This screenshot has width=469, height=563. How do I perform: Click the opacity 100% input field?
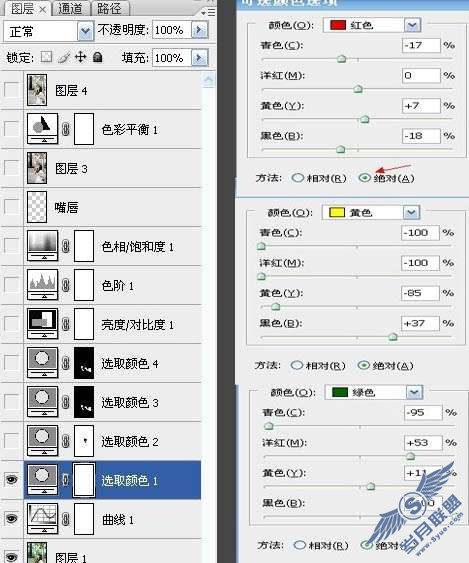click(172, 30)
